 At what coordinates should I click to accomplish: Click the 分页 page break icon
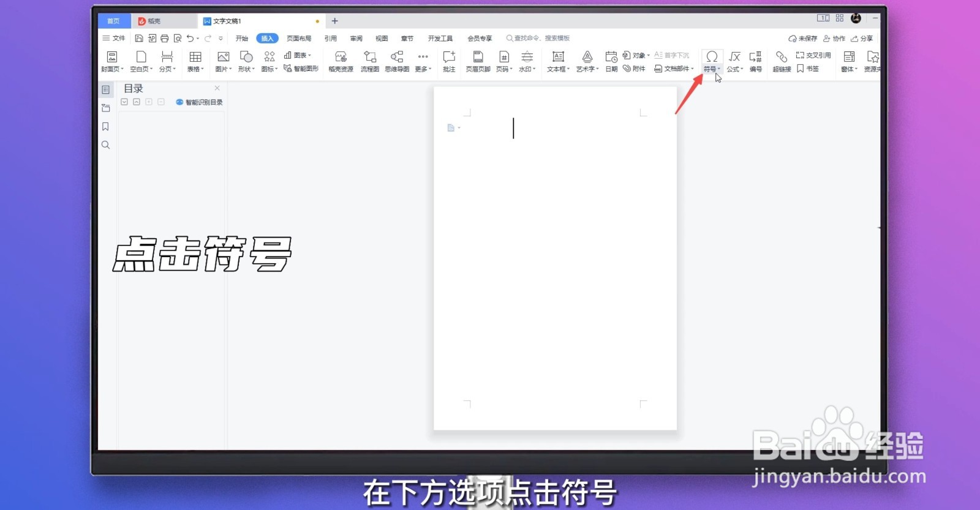[x=167, y=57]
